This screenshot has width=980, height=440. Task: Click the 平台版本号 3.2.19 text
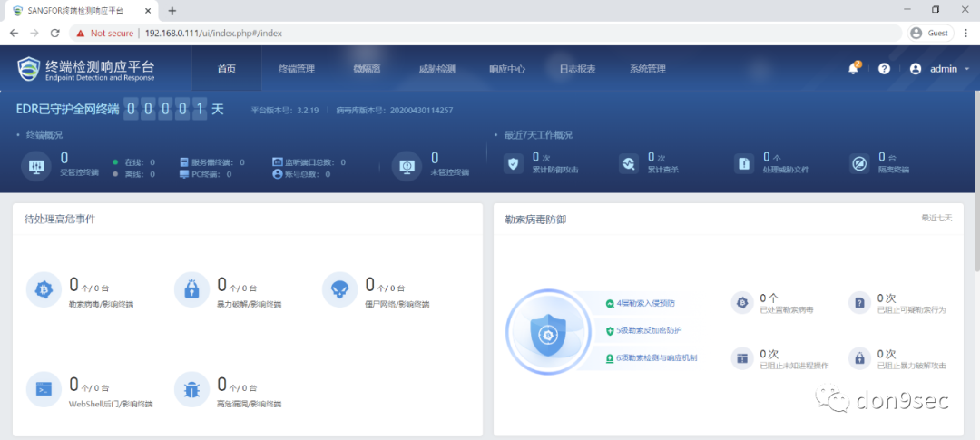[285, 111]
